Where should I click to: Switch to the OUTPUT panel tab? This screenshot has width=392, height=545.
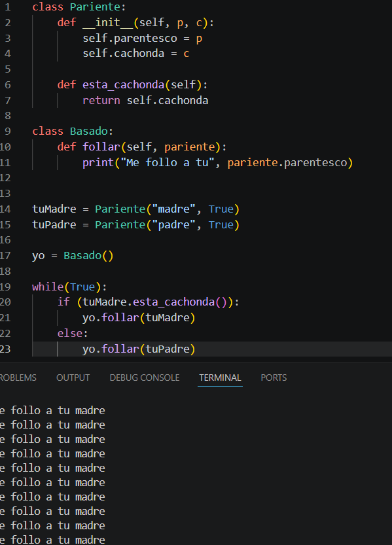[73, 378]
